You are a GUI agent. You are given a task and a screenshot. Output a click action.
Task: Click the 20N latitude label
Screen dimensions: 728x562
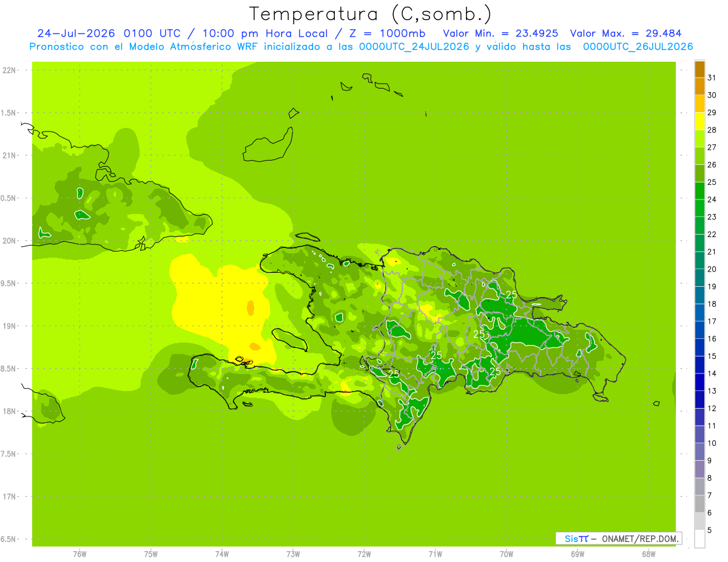tap(10, 241)
